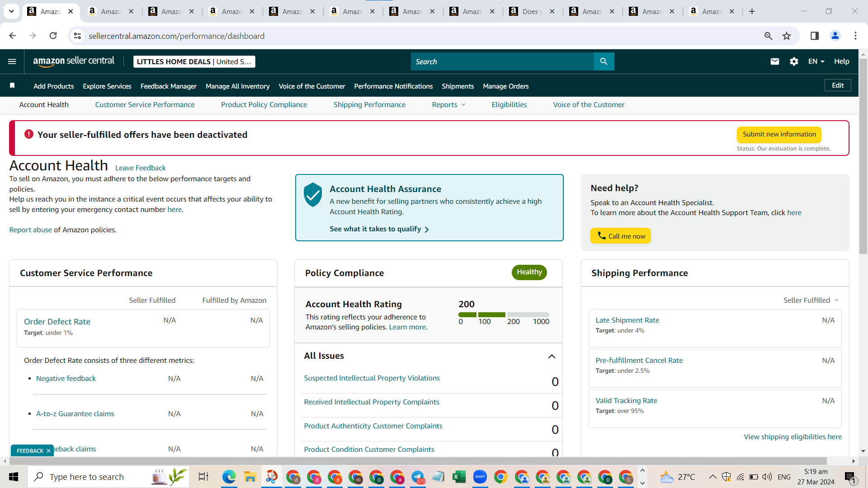The height and width of the screenshot is (488, 868).
Task: Open the Chrome profile avatar
Action: tap(835, 36)
